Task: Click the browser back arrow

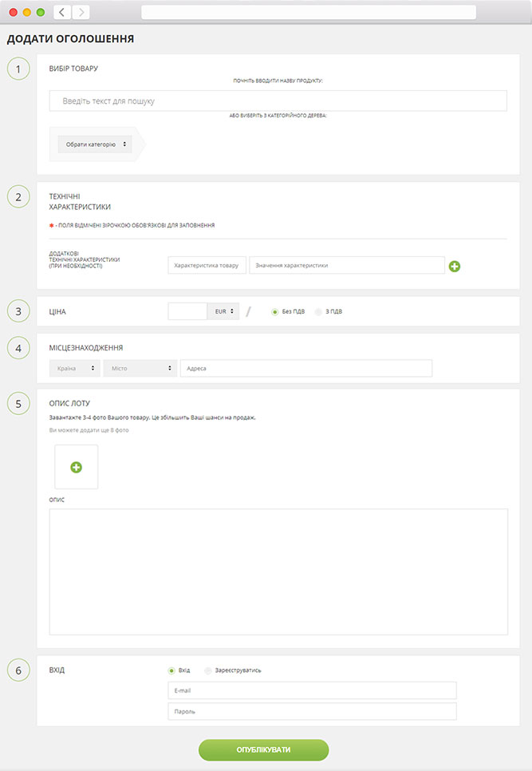Action: point(62,12)
